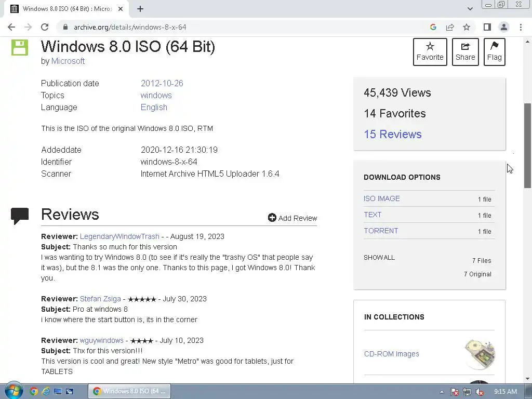This screenshot has height=399, width=532.
Task: Expand the tab search chevron
Action: [470, 9]
